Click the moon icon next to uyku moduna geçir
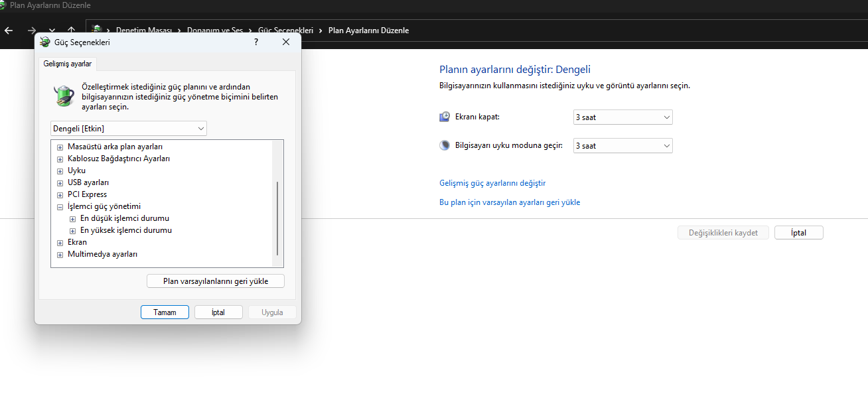This screenshot has width=868, height=402. (x=445, y=145)
